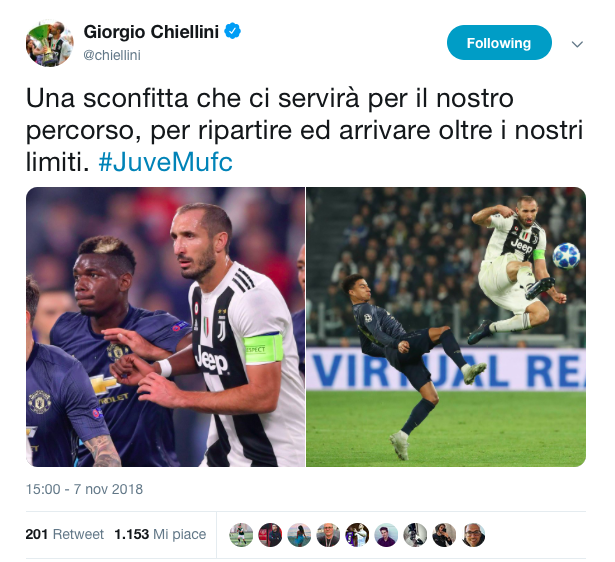Open Giorgio Chiellini's profile picture
Viewport: 615px width, 562px height.
pyautogui.click(x=49, y=44)
